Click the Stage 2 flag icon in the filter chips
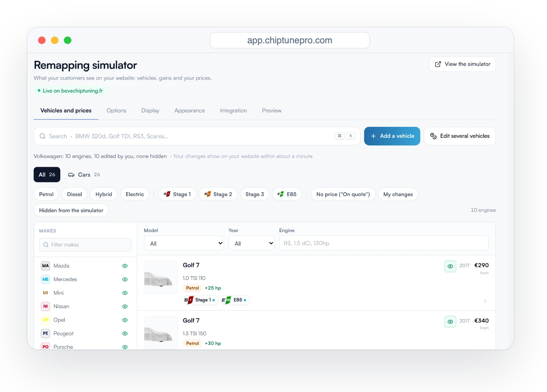This screenshot has width=547, height=392. click(x=207, y=194)
